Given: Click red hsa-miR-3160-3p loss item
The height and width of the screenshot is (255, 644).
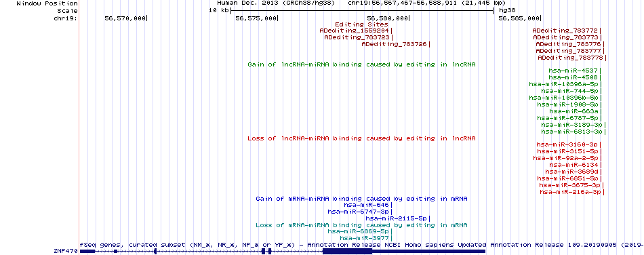Looking at the screenshot, I should pos(569,144).
